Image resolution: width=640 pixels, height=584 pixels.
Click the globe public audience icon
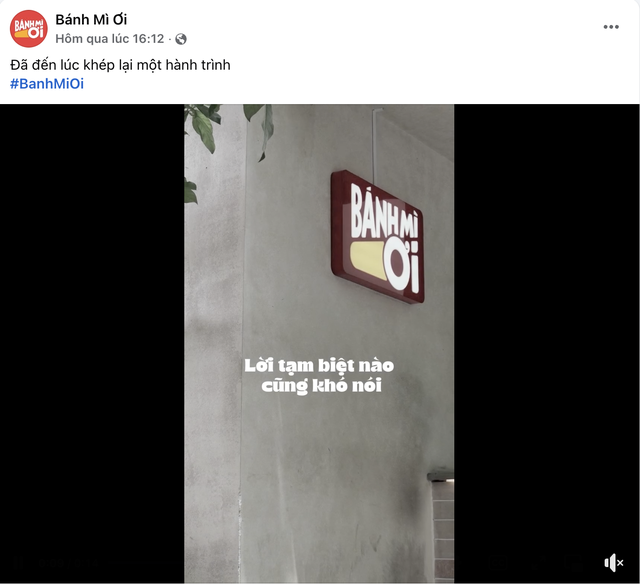click(x=181, y=39)
